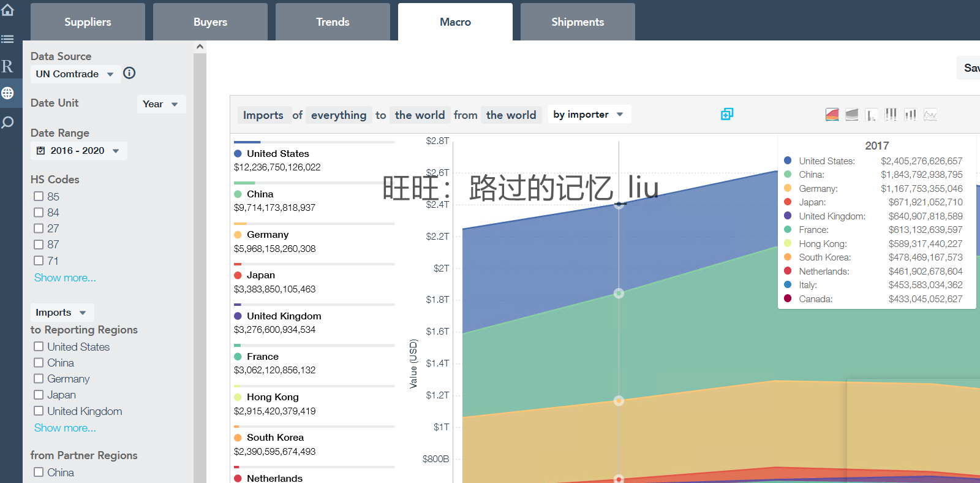Open the UN Comtrade data source dropdown
The width and height of the screenshot is (980, 483).
[75, 74]
